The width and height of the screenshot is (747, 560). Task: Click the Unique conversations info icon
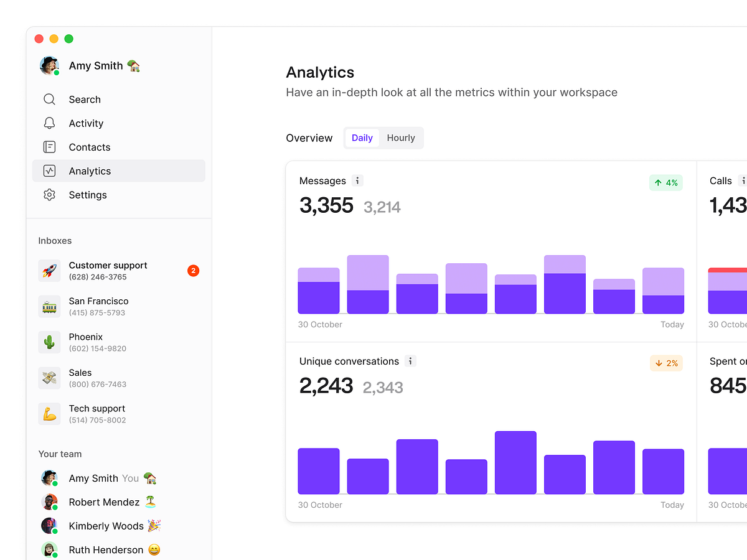click(410, 361)
